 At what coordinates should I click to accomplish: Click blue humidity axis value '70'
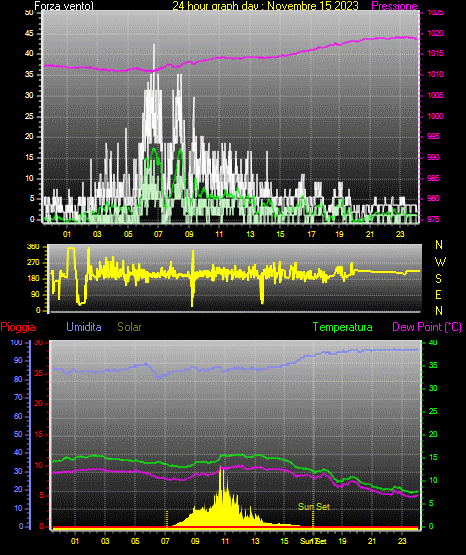click(x=18, y=397)
